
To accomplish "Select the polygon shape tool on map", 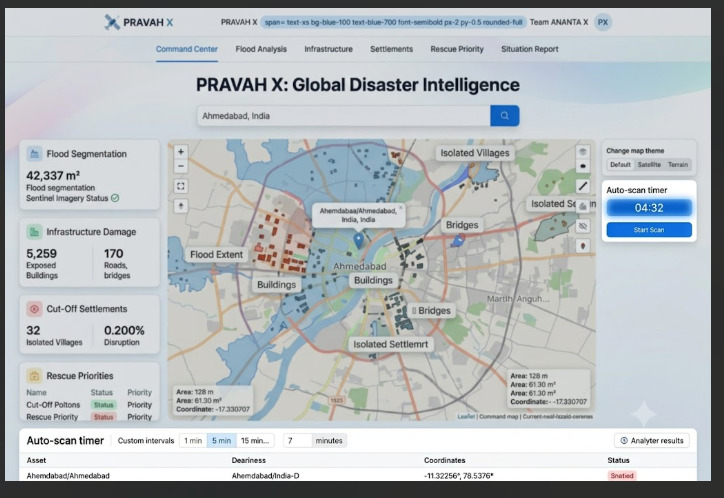I will click(583, 206).
